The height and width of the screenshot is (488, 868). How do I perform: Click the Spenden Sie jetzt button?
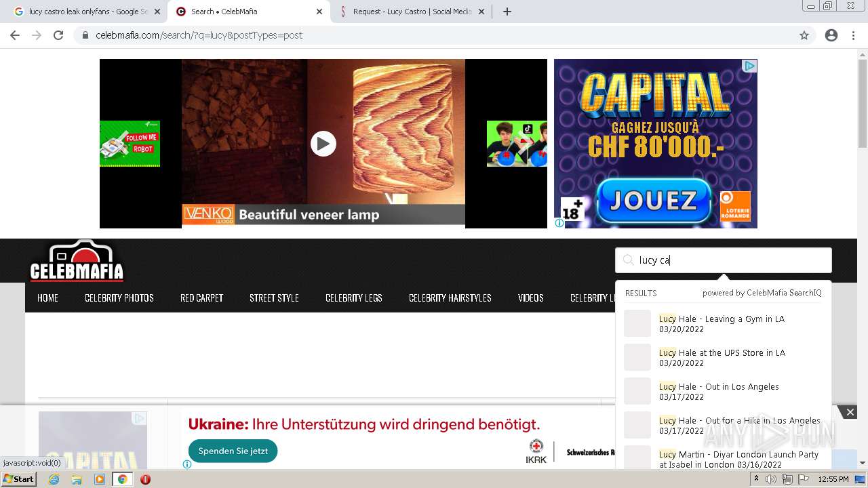pyautogui.click(x=233, y=451)
